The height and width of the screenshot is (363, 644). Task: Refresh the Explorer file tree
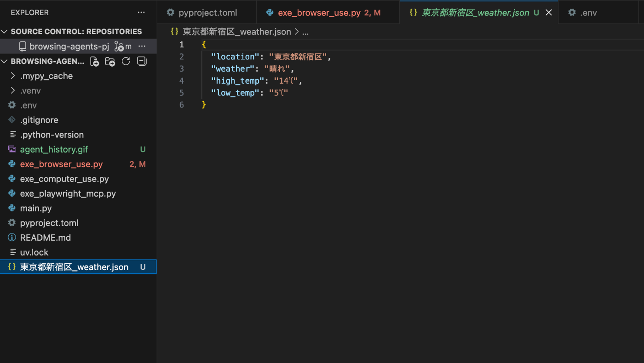(x=126, y=62)
